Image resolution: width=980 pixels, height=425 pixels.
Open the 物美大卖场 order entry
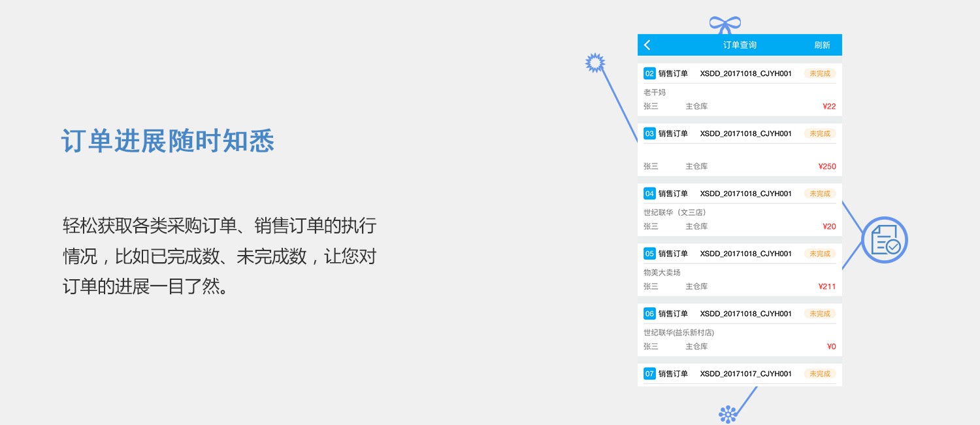click(x=662, y=273)
